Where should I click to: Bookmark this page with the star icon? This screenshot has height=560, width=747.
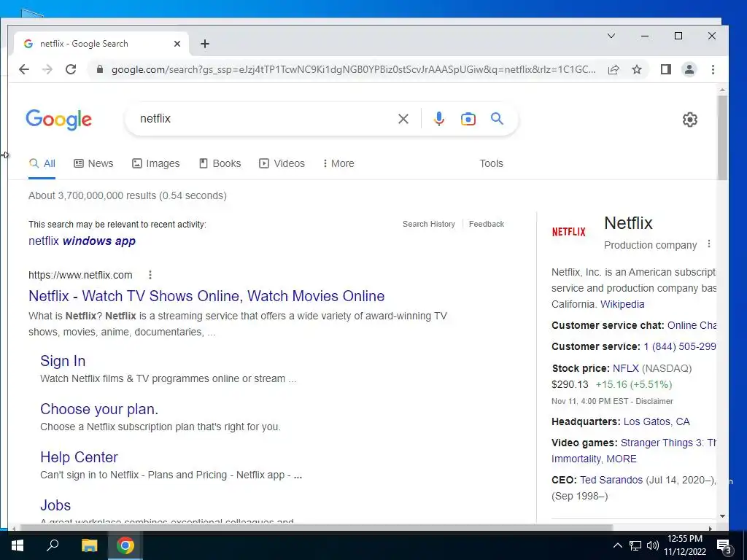[x=636, y=69]
